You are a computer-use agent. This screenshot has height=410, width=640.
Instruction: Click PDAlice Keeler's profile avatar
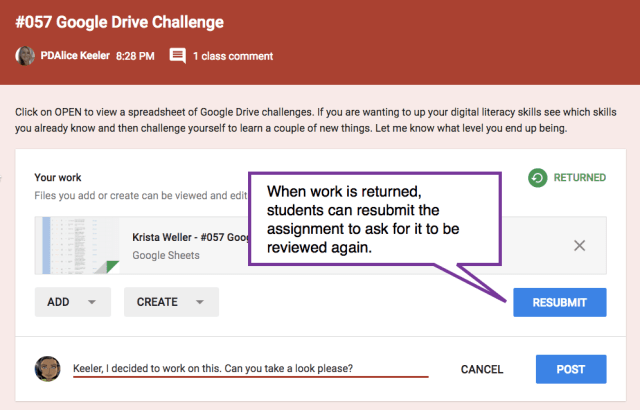point(25,56)
